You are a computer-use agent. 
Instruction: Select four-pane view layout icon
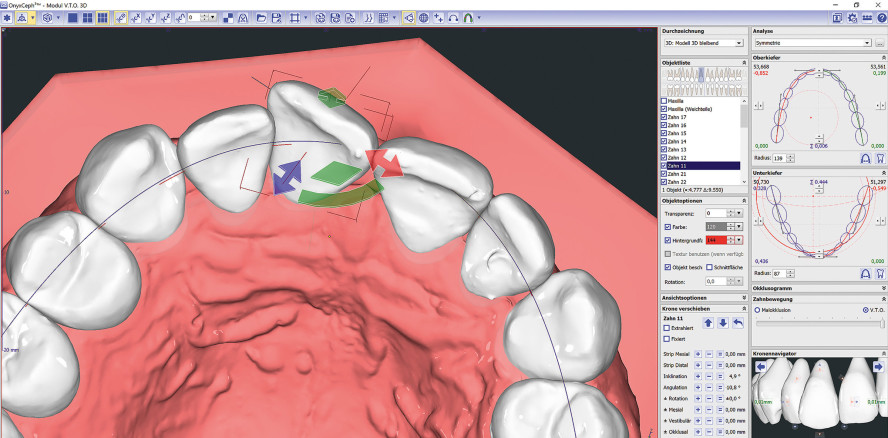[87, 18]
